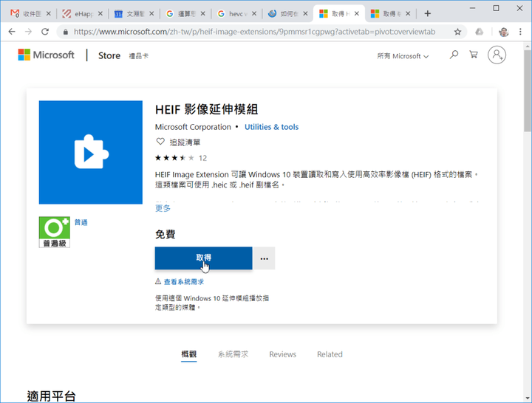Close the eHappy tab
The image size is (532, 403).
[100, 13]
